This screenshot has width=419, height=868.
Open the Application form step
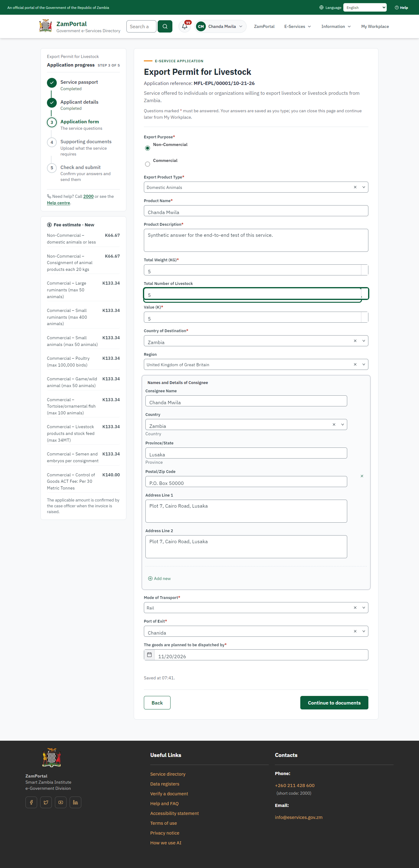pyautogui.click(x=79, y=122)
